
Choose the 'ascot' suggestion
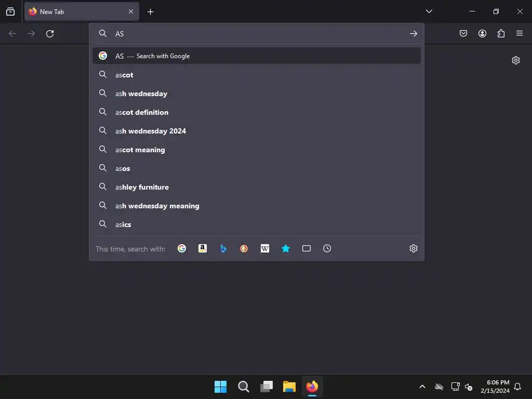257,75
